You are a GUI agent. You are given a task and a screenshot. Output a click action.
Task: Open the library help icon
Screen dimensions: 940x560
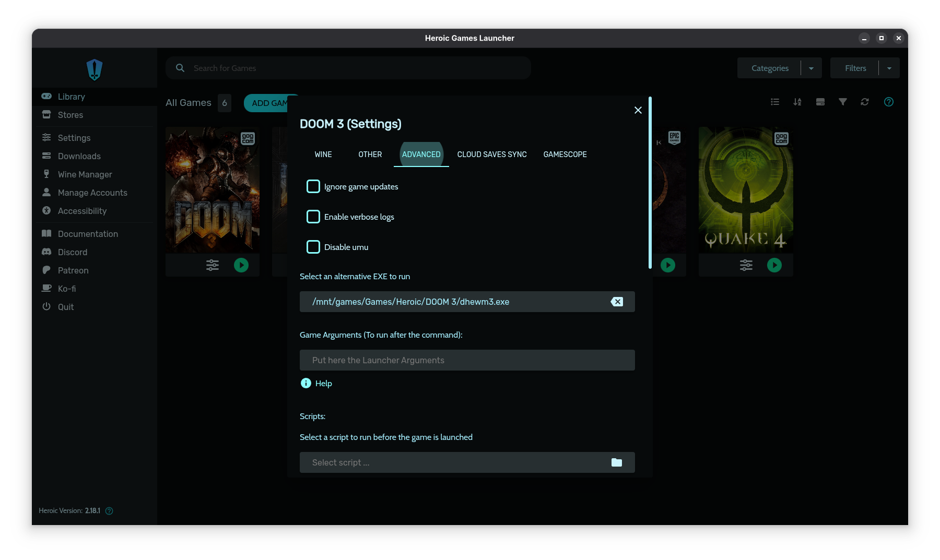click(889, 102)
